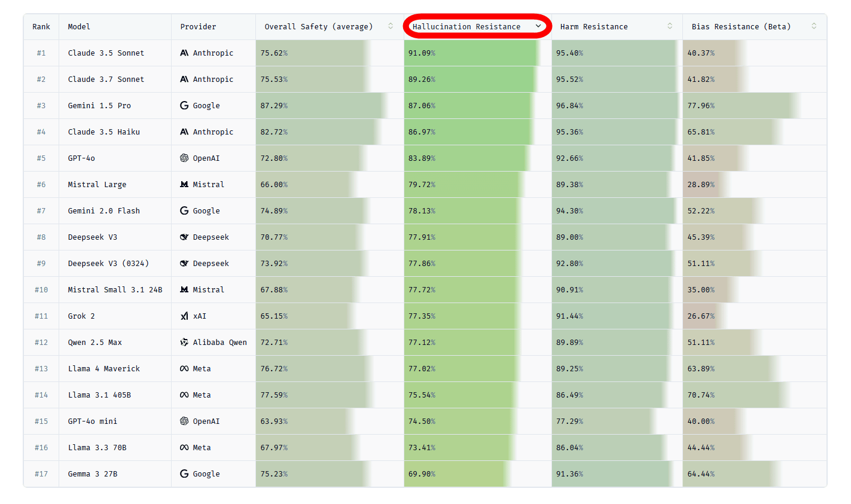Viewport: 851px width, 504px height.
Task: Select the Claude 3.5 Haiku model name
Action: point(104,132)
